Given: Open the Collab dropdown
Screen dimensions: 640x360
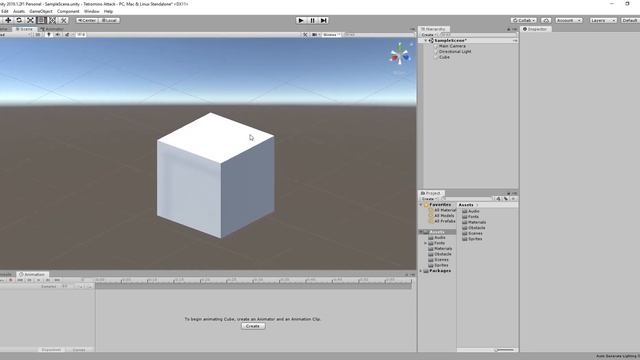Looking at the screenshot, I should pyautogui.click(x=524, y=20).
